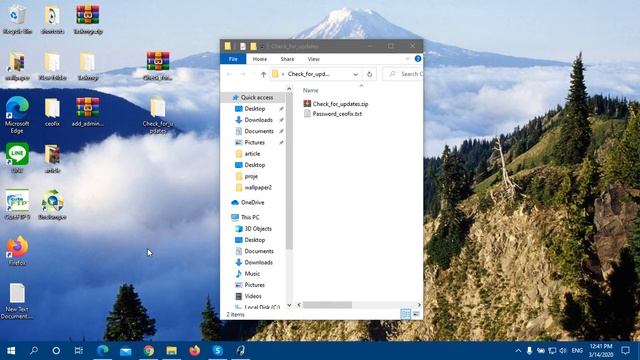The image size is (640, 360).
Task: Click the file list horizontal scrollbar
Action: pyautogui.click(x=327, y=305)
